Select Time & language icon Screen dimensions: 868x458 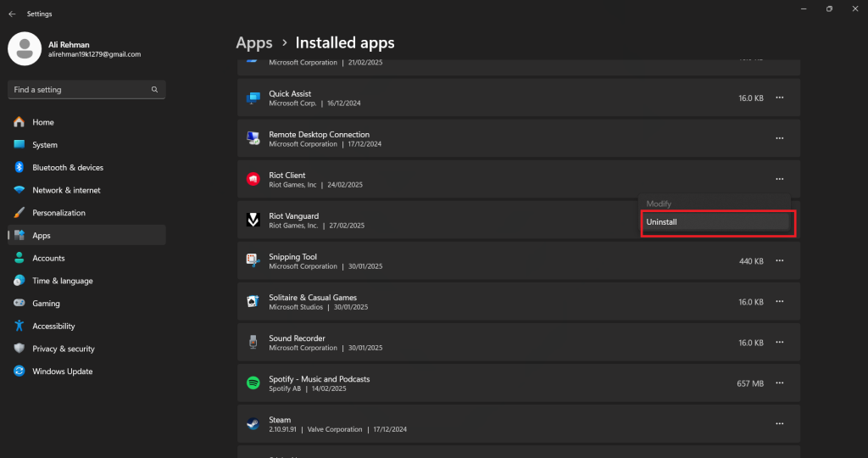[x=19, y=281]
